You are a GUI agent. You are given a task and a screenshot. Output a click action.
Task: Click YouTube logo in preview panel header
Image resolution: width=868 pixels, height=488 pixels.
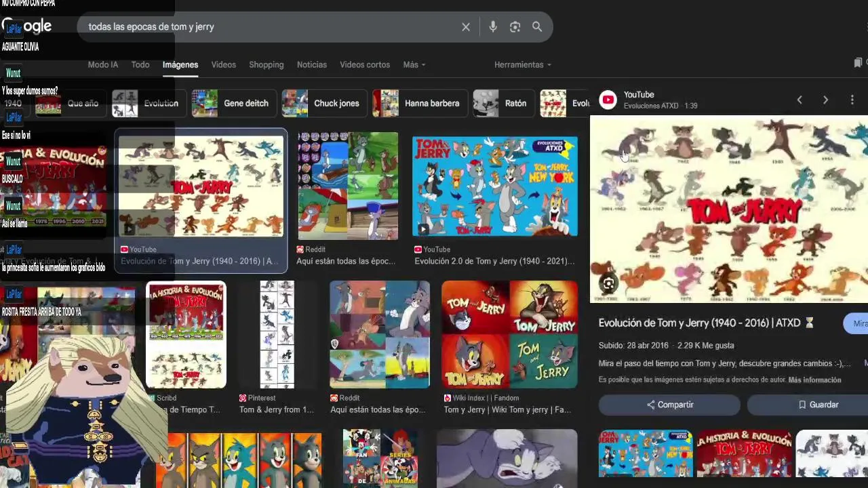[608, 100]
